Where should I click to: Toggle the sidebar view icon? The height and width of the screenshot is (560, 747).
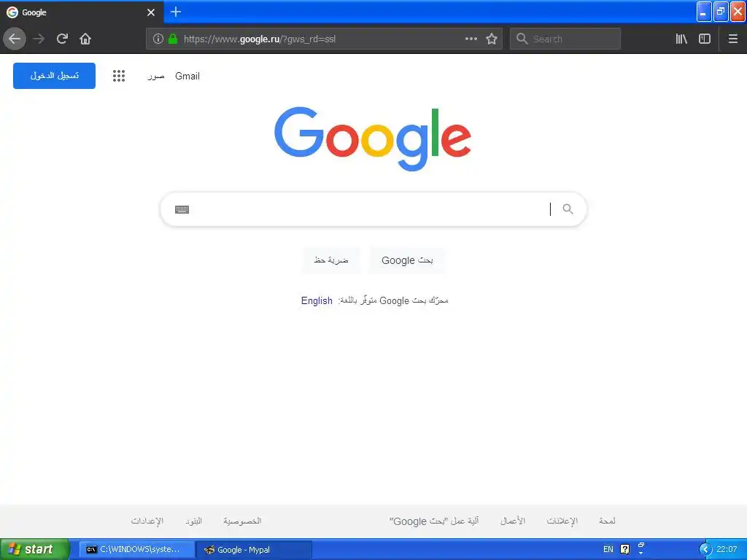point(705,39)
